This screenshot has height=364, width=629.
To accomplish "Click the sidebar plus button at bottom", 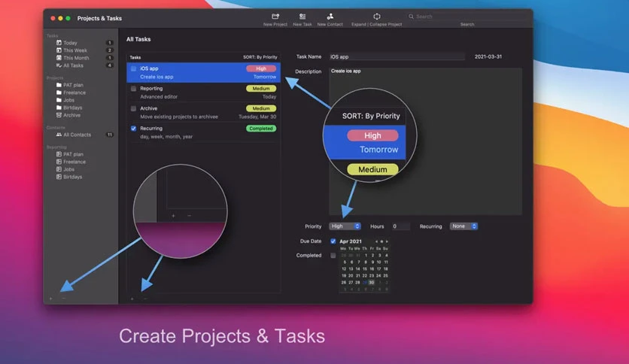I will pyautogui.click(x=50, y=299).
